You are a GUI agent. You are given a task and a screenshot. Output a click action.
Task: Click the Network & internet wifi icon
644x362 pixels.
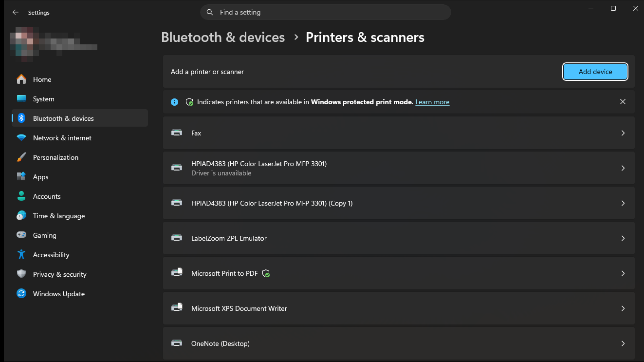(x=21, y=138)
